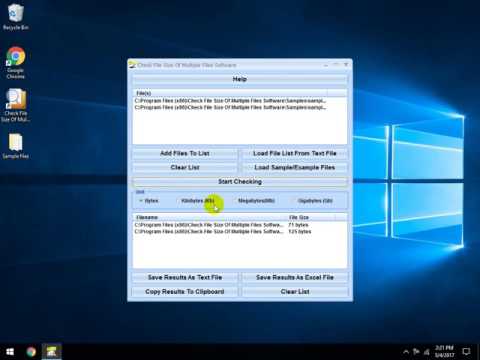
Task: Clear List under the results box
Action: tap(295, 292)
